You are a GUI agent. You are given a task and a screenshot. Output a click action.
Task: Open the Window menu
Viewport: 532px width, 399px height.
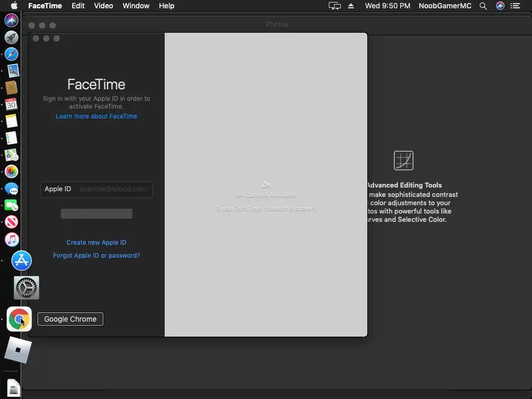pos(136,6)
